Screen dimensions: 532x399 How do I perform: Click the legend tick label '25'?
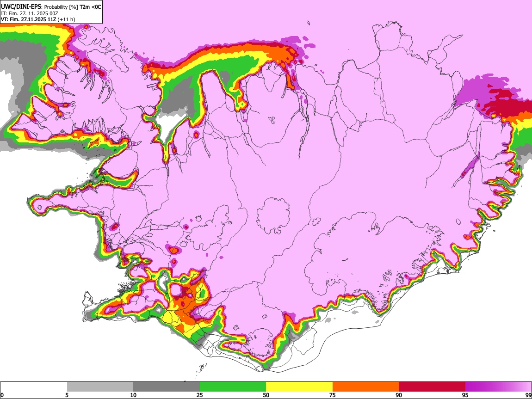click(200, 395)
